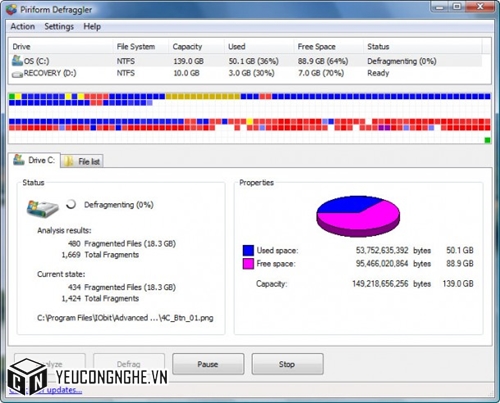Image resolution: width=500 pixels, height=403 pixels.
Task: Click the 'Free space:' label
Action: coord(276,264)
